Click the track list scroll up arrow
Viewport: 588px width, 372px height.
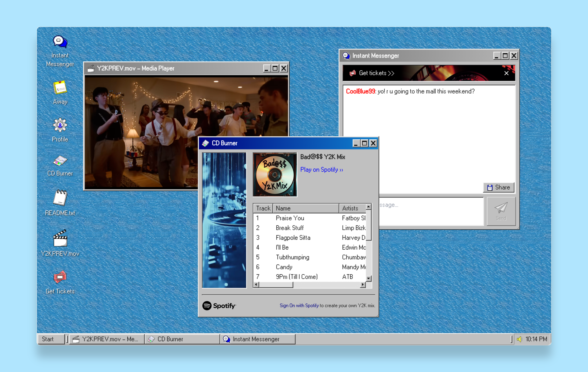368,207
